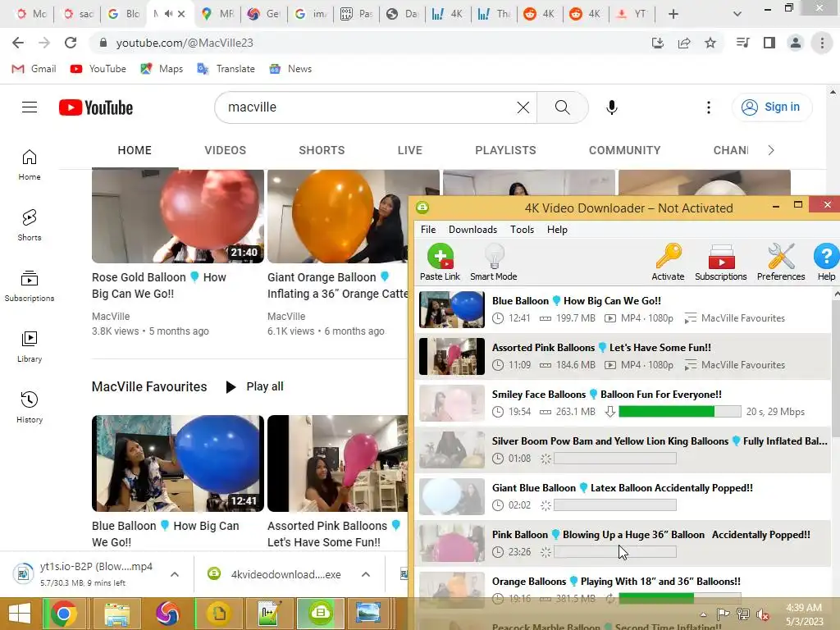This screenshot has width=840, height=630.
Task: Click muted volume tray icon
Action: pos(762,614)
